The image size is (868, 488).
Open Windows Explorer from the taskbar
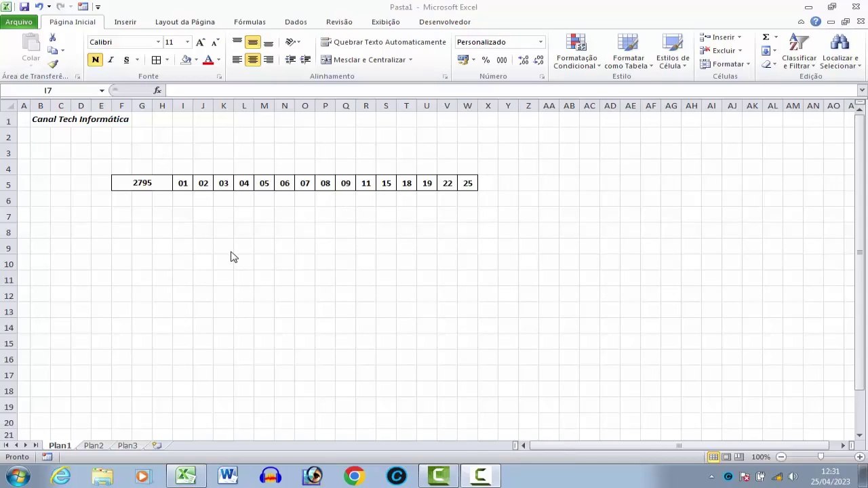(x=102, y=476)
